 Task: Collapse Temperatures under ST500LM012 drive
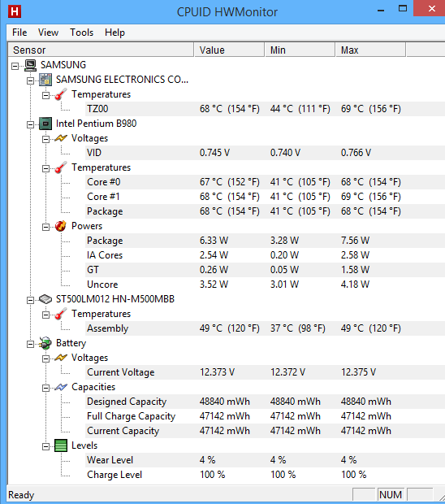coord(46,315)
